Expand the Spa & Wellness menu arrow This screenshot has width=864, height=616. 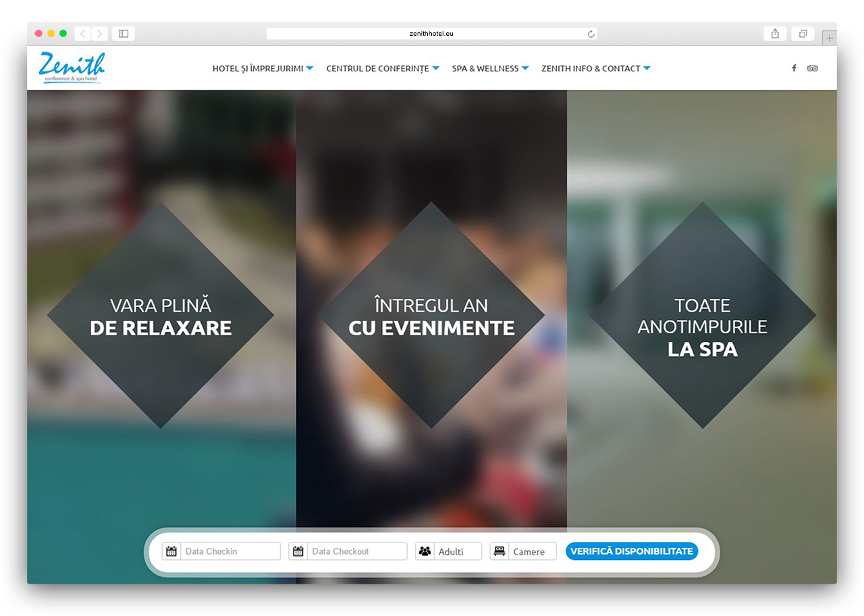(x=525, y=68)
